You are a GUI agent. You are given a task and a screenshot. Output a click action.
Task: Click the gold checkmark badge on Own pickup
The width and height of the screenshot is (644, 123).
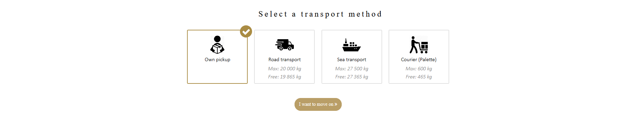click(246, 31)
